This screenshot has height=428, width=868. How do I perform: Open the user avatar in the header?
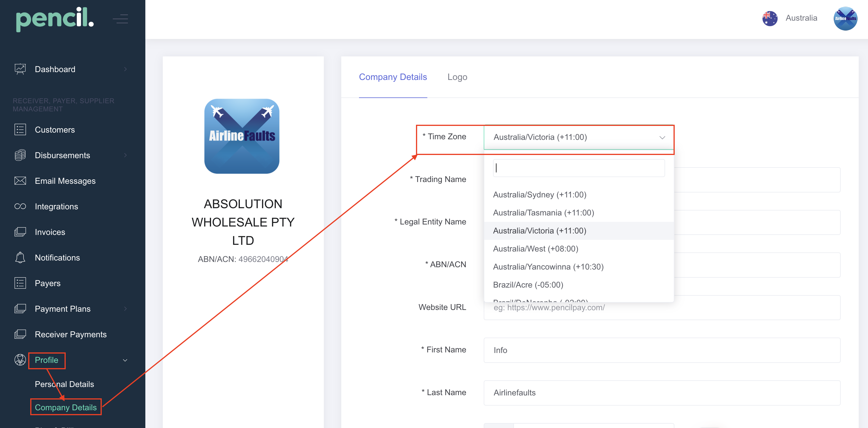tap(845, 18)
